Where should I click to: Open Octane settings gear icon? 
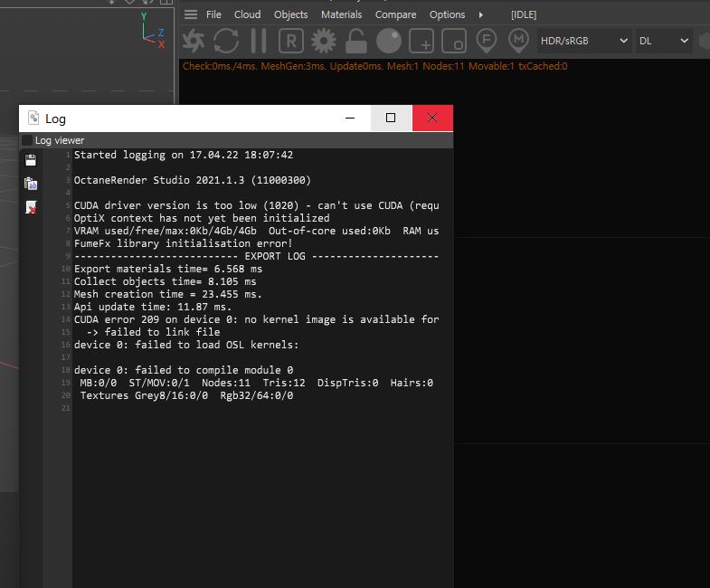pyautogui.click(x=324, y=41)
